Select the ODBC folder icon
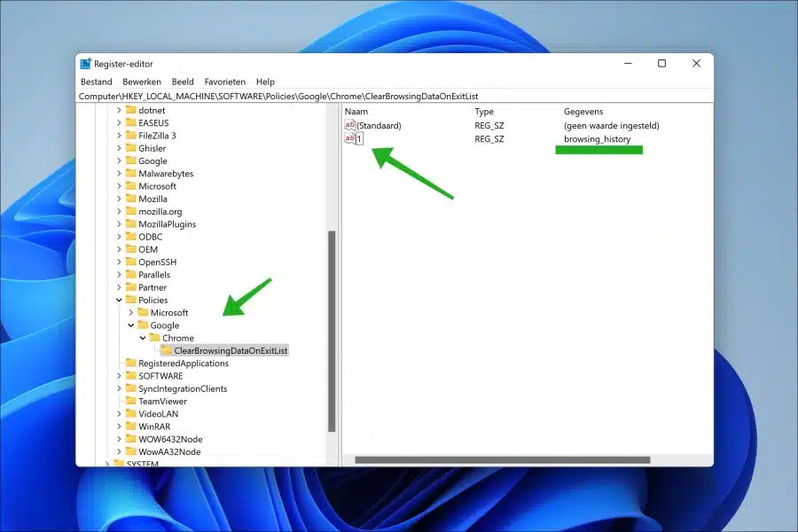 131,236
